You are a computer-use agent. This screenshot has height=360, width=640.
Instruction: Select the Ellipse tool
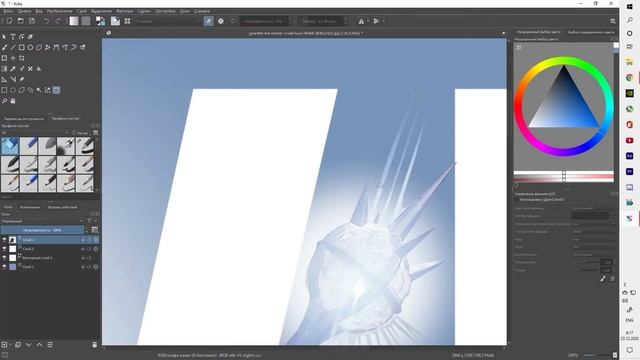[x=30, y=47]
